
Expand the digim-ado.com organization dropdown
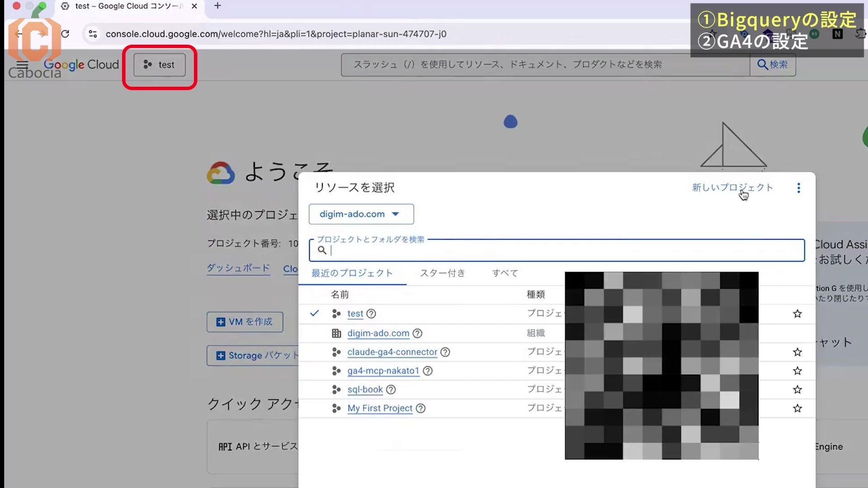pyautogui.click(x=361, y=214)
